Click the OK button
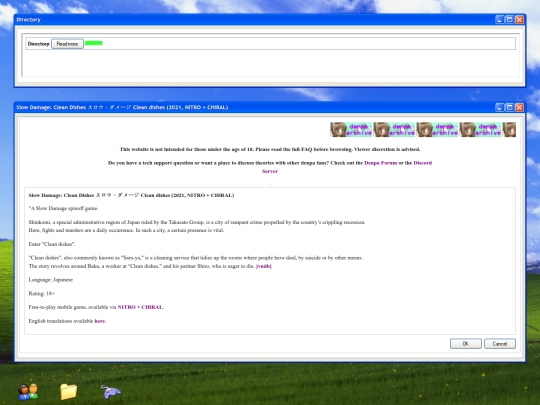The width and height of the screenshot is (540, 405). coord(466,344)
